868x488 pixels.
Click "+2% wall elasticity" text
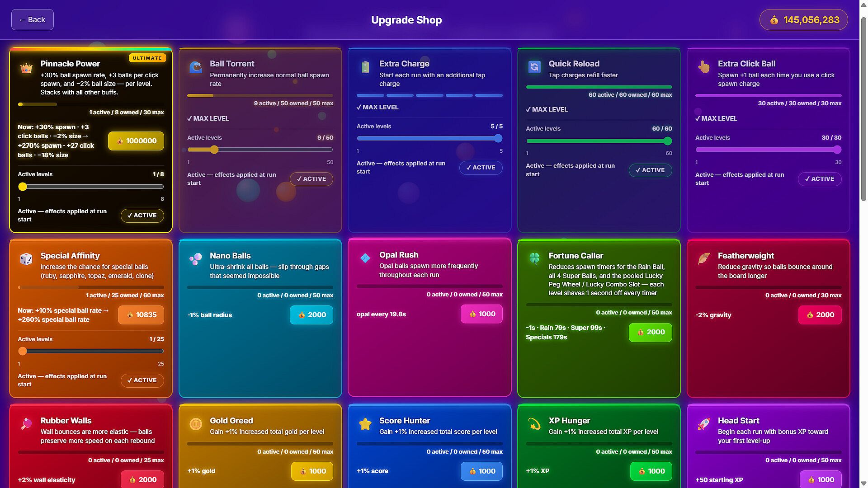(x=47, y=480)
